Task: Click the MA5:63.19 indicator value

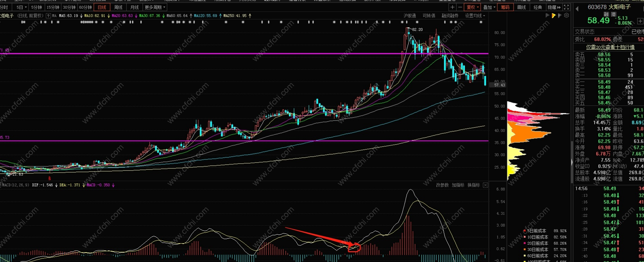Action: (69, 16)
